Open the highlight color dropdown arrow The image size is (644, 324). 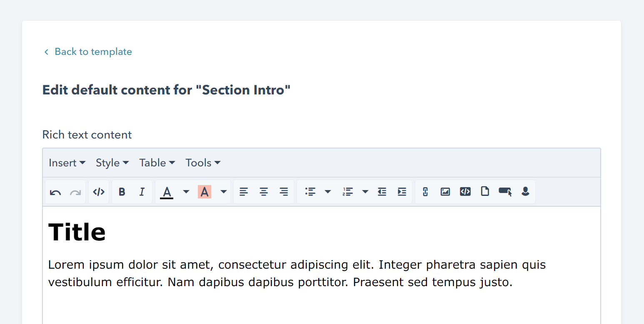(x=224, y=192)
